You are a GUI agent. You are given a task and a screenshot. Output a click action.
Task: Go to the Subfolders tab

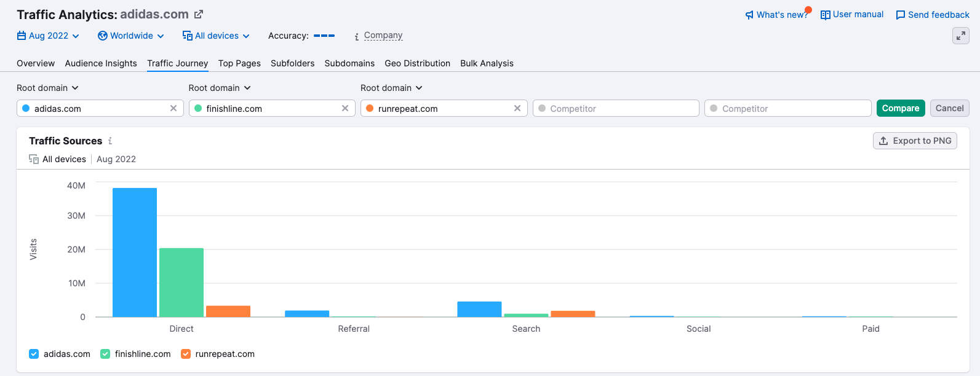tap(293, 63)
